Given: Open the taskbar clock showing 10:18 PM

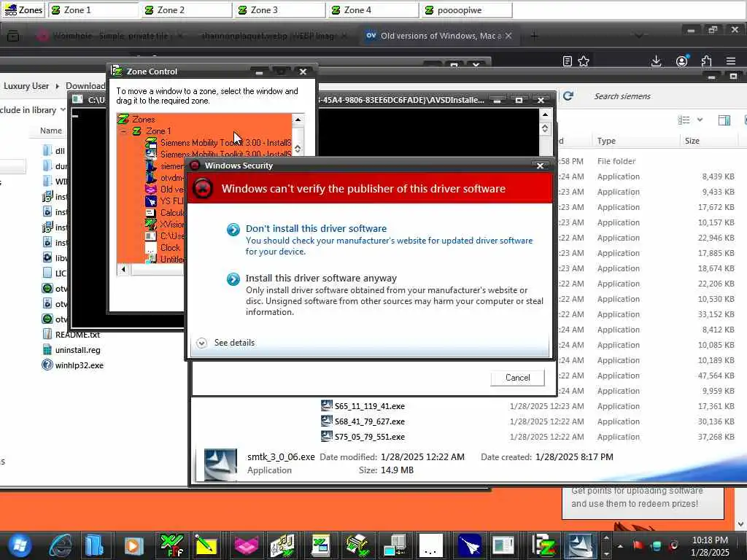Looking at the screenshot, I should [x=710, y=546].
